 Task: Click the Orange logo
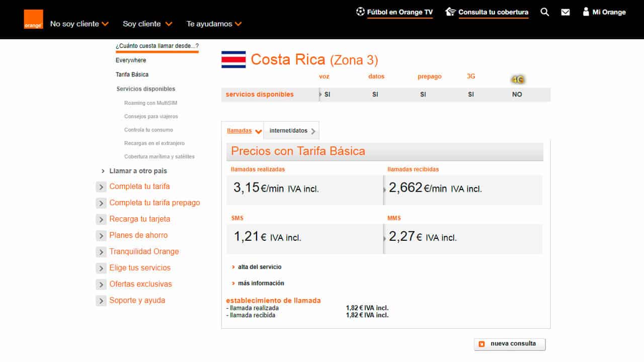coord(33,19)
